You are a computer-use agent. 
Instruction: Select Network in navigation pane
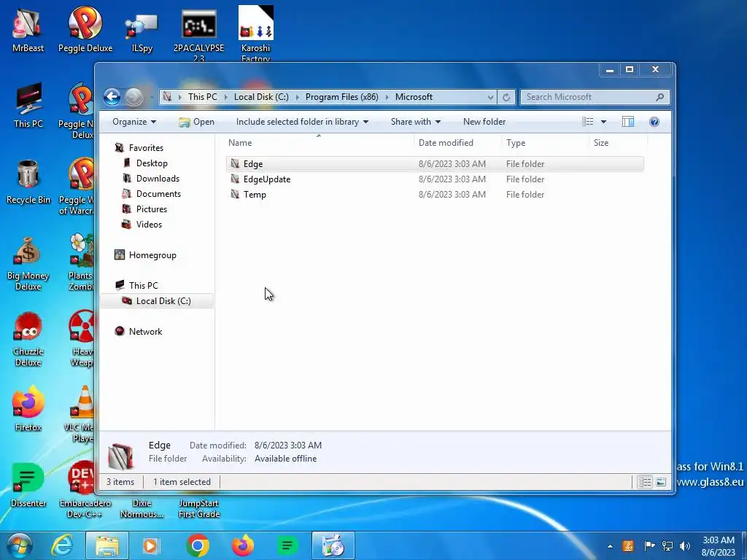[x=138, y=332]
